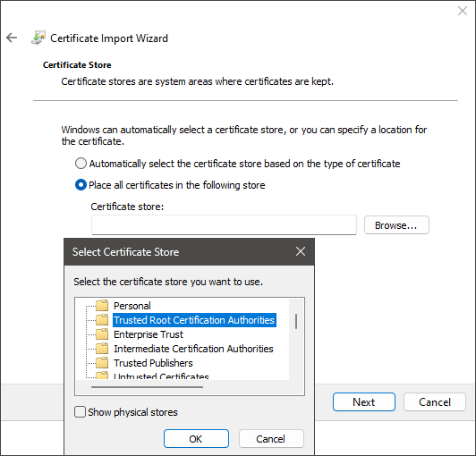This screenshot has height=456, width=476.
Task: Pick the Intermediate Certification Authorities entry
Action: (193, 349)
